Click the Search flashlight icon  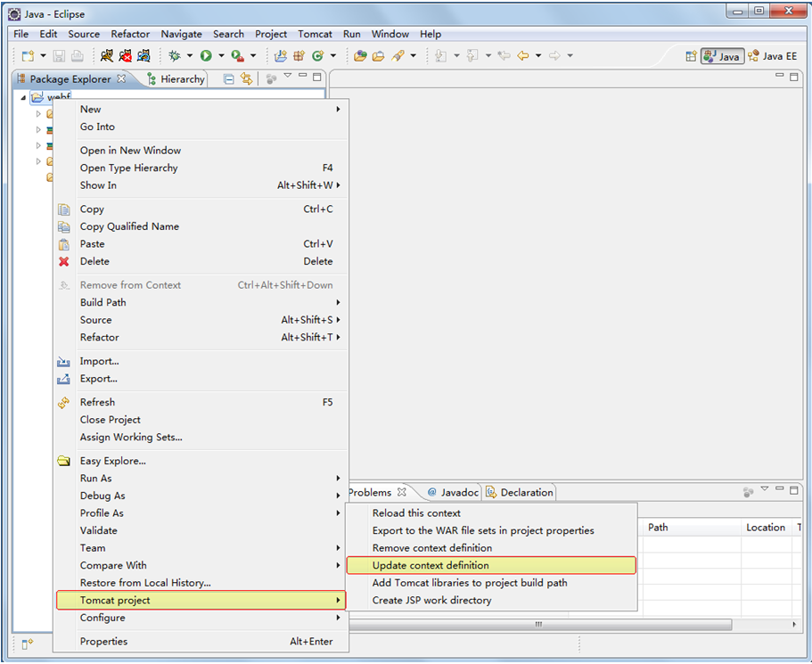[398, 55]
